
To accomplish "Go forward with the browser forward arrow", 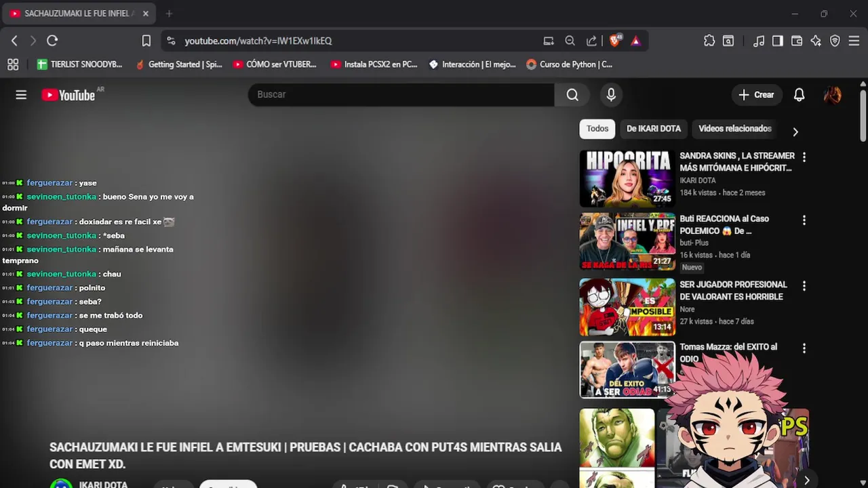I will coord(33,41).
